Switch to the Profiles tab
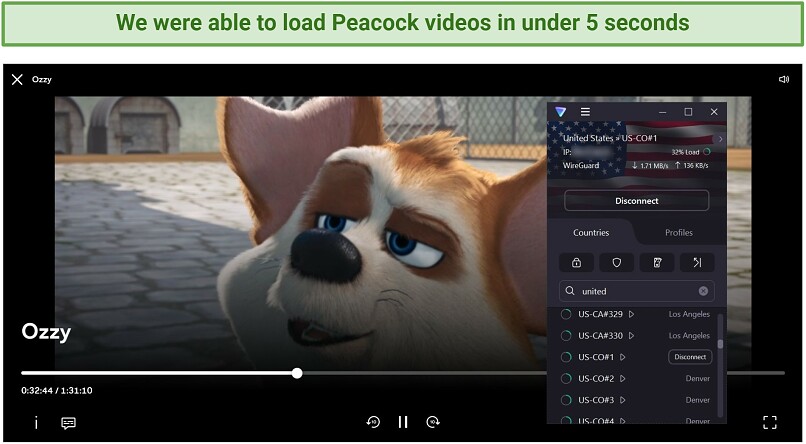 coord(679,233)
